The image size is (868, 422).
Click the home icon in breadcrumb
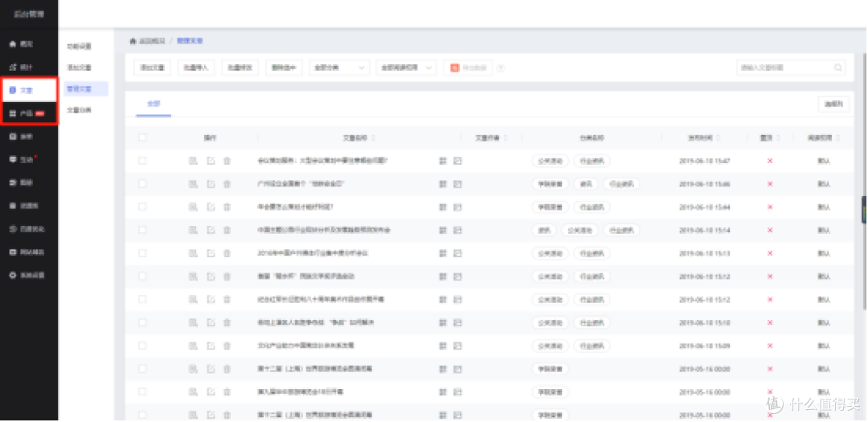coord(133,41)
